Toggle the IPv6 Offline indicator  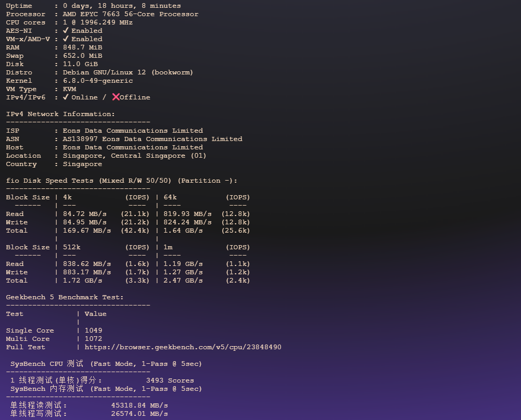click(130, 97)
